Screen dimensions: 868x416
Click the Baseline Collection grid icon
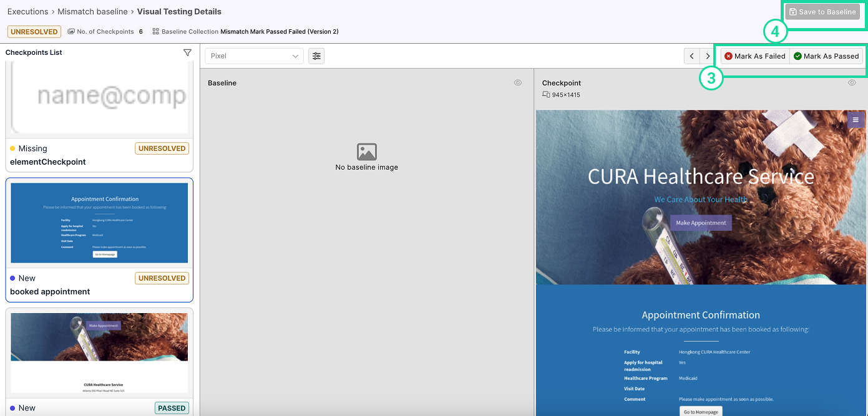point(156,32)
